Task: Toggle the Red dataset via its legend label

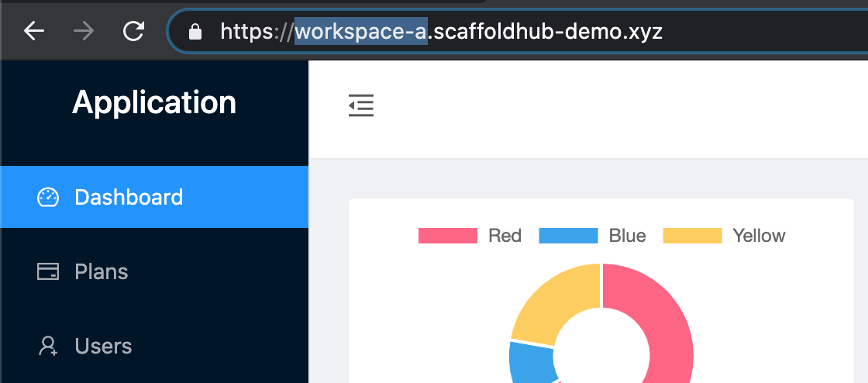Action: coord(505,236)
